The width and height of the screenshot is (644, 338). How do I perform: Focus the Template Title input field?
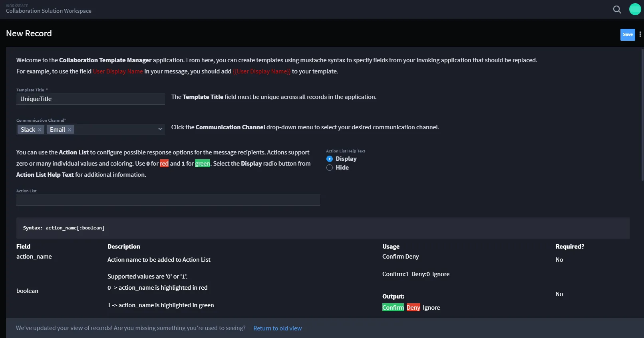pyautogui.click(x=91, y=99)
